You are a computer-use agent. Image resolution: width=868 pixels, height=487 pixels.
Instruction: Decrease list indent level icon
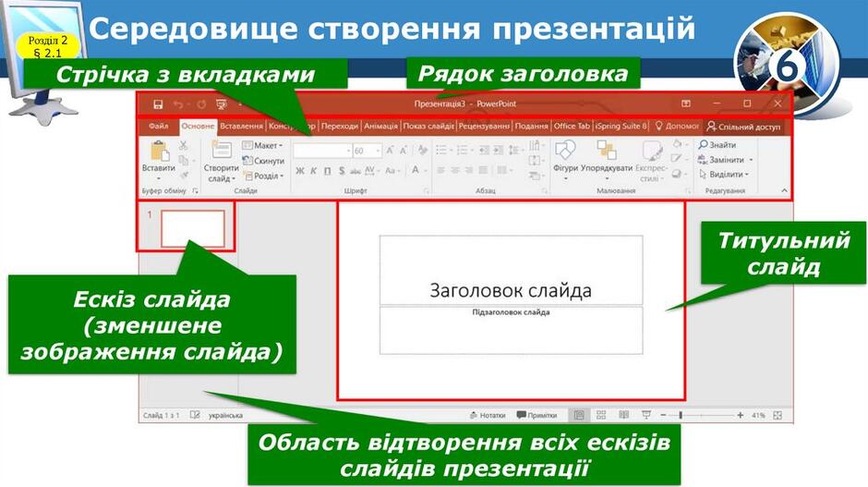click(484, 150)
